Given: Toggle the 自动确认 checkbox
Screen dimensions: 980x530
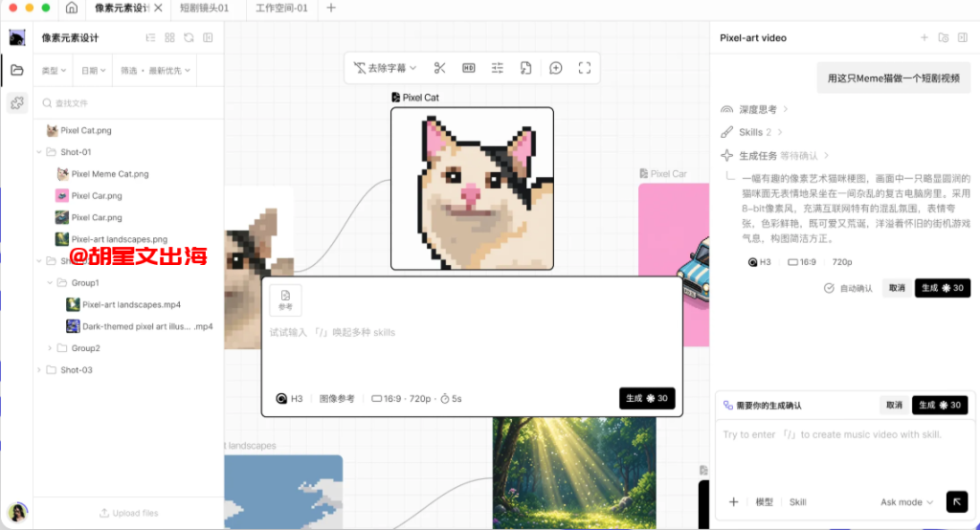Looking at the screenshot, I should (x=829, y=288).
